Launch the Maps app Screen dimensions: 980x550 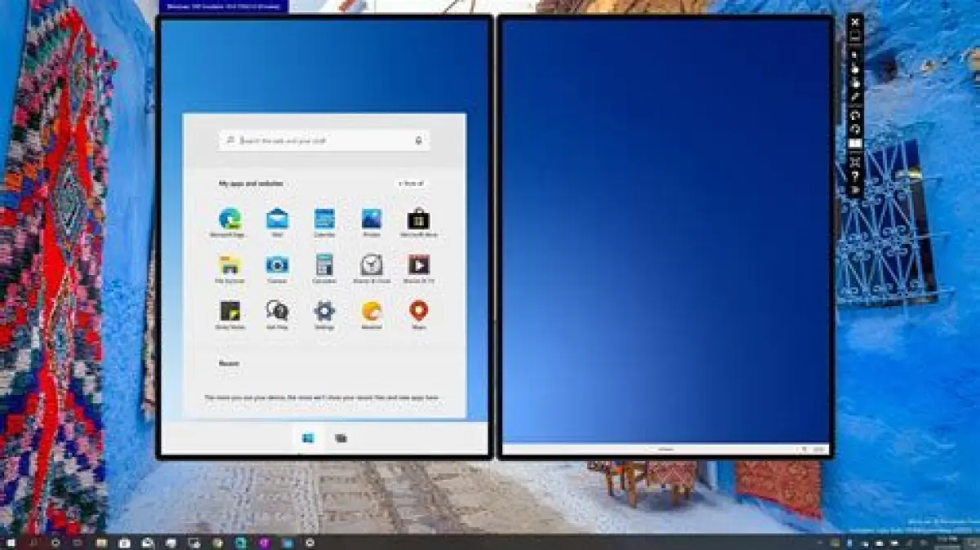[x=418, y=311]
